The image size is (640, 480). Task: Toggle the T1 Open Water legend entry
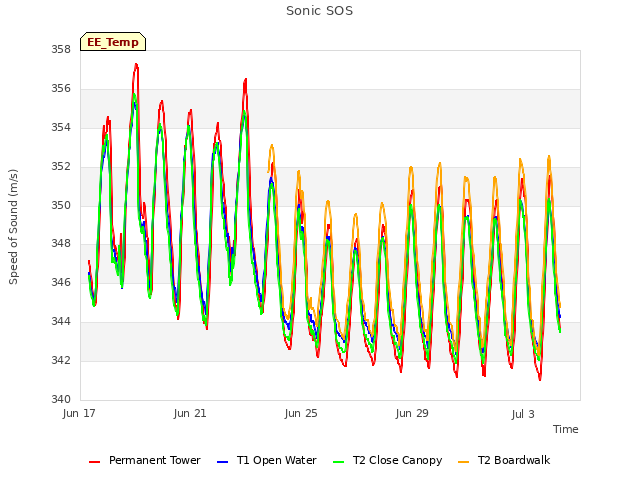tap(267, 460)
